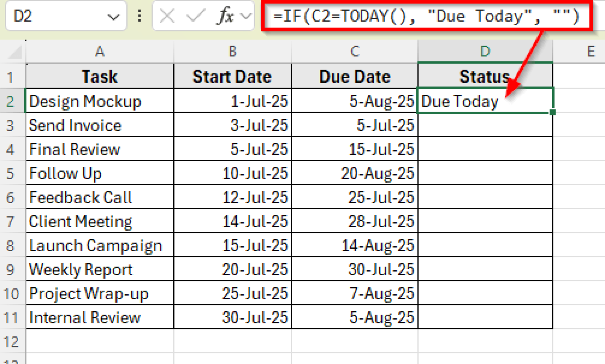Select the Launch Campaign due date 14-Aug-25
This screenshot has width=605, height=364.
[x=354, y=245]
